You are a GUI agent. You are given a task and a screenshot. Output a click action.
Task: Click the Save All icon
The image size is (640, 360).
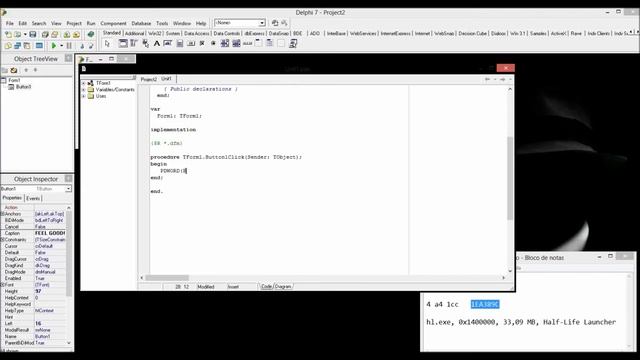45,34
